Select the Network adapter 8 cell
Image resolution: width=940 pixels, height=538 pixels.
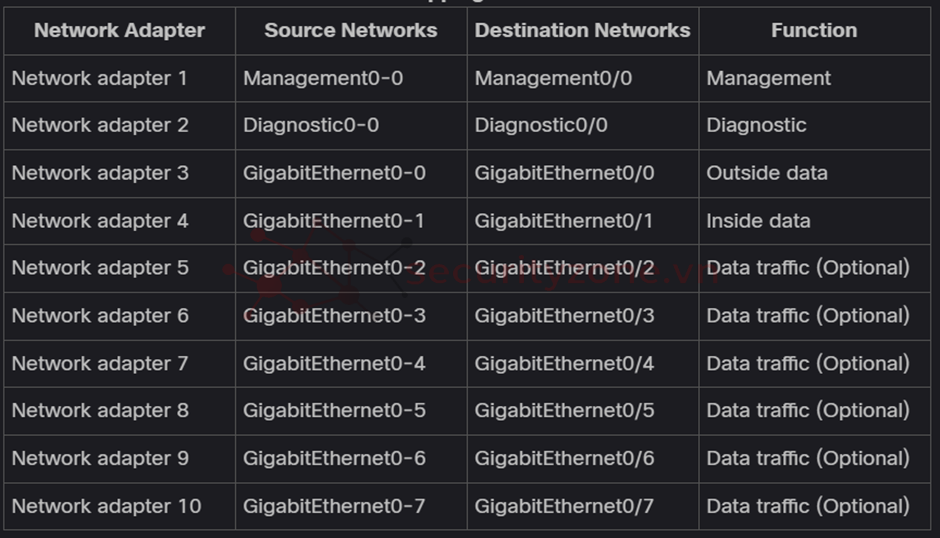(100, 410)
